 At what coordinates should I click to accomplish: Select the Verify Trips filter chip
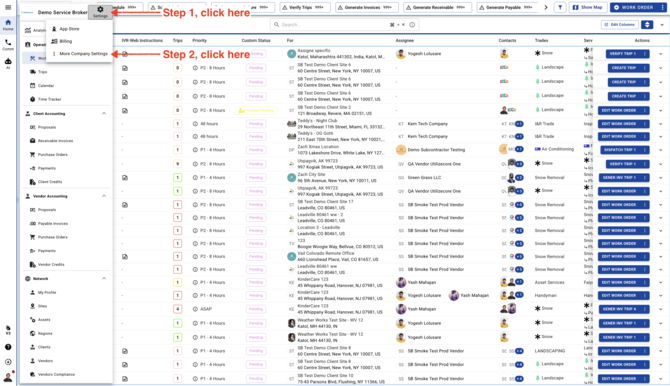[305, 7]
